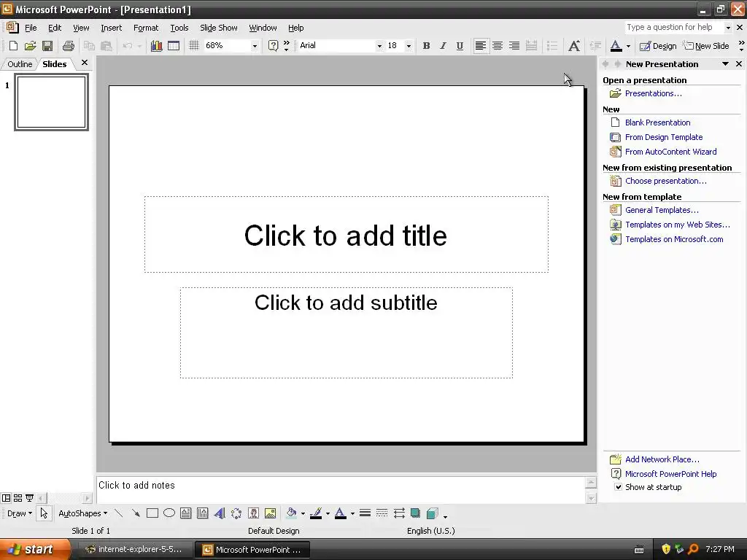The height and width of the screenshot is (560, 747).
Task: Select the Rectangle drawing tool
Action: coord(152,513)
